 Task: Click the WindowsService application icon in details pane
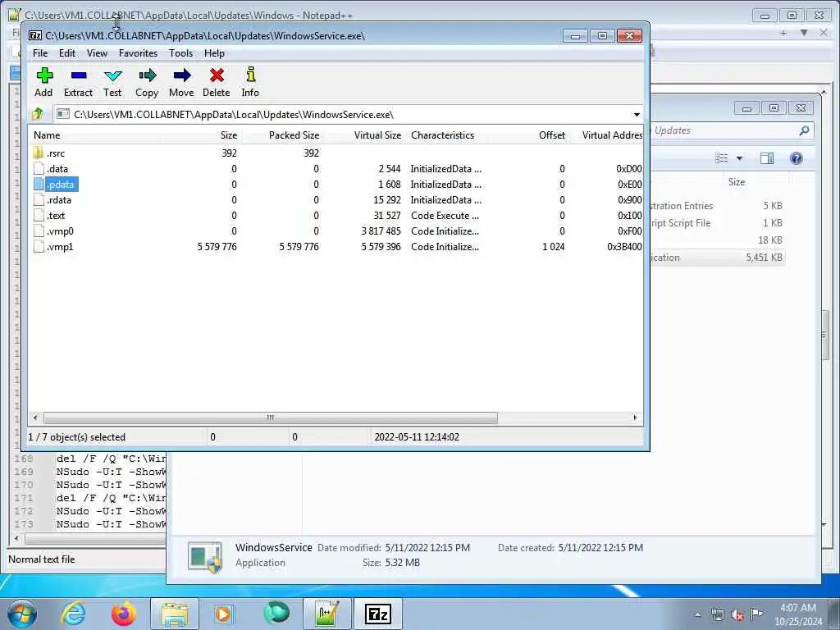click(205, 557)
